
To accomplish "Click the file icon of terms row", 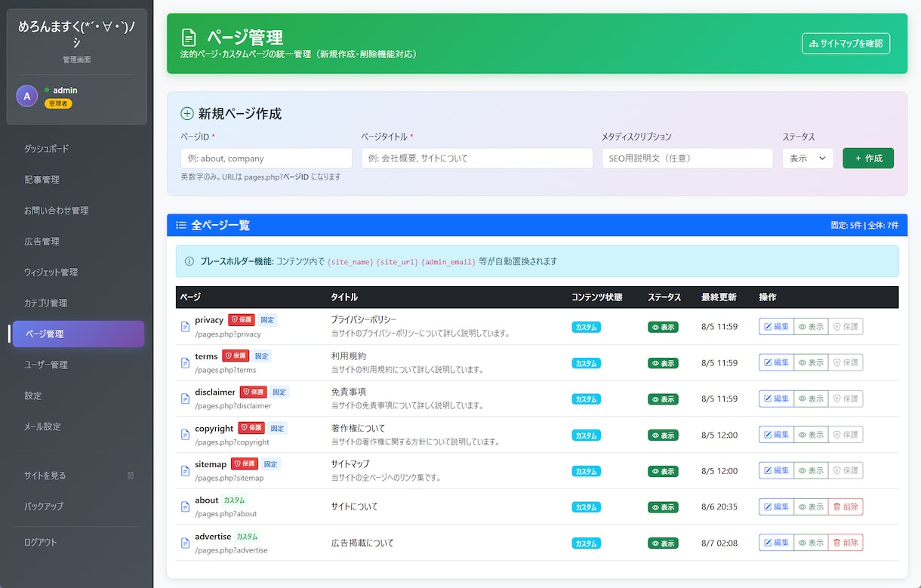I will (x=185, y=363).
